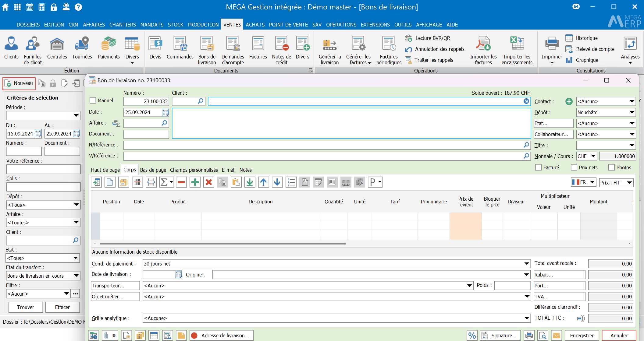Click the Enregistrer button
644x341 pixels.
coord(582,336)
